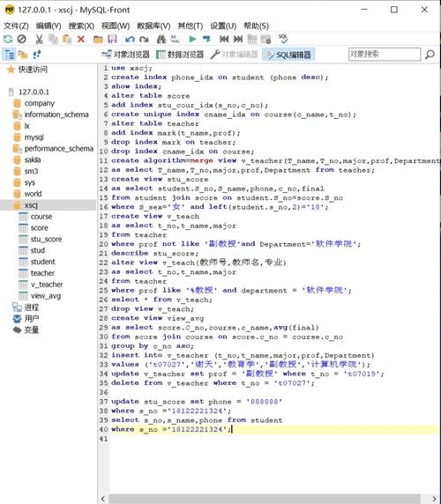Select the information_schema database
The image size is (441, 504).
pos(56,115)
